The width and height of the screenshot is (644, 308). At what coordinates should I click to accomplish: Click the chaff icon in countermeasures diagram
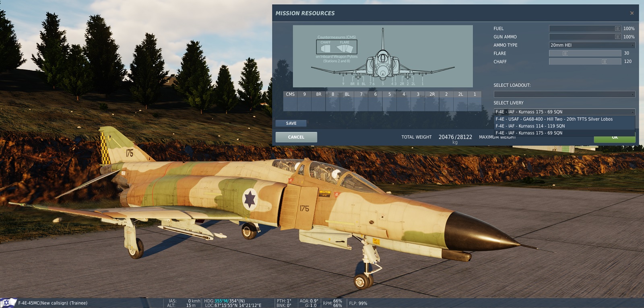tap(326, 49)
